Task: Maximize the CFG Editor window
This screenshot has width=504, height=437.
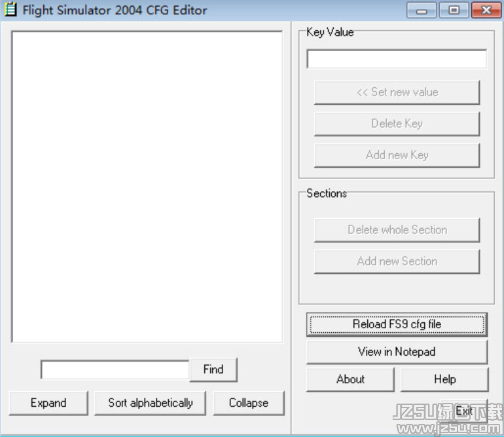Action: 454,10
